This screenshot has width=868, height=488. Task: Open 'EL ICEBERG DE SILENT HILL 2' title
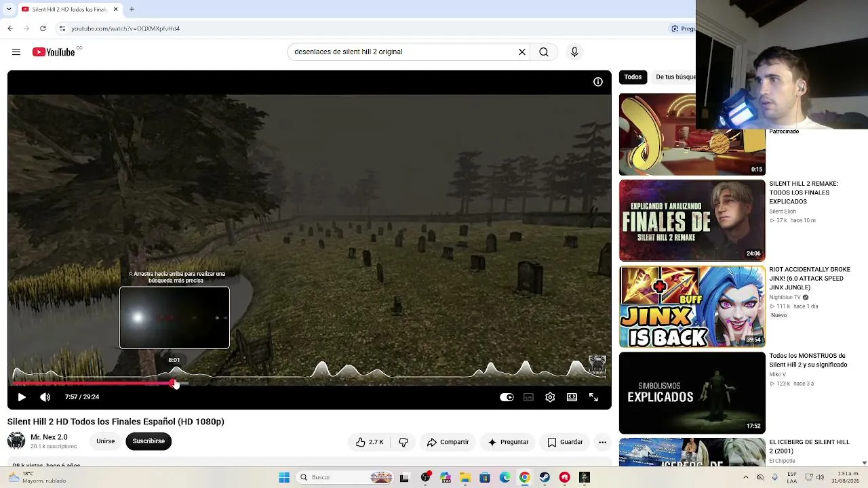coord(809,446)
